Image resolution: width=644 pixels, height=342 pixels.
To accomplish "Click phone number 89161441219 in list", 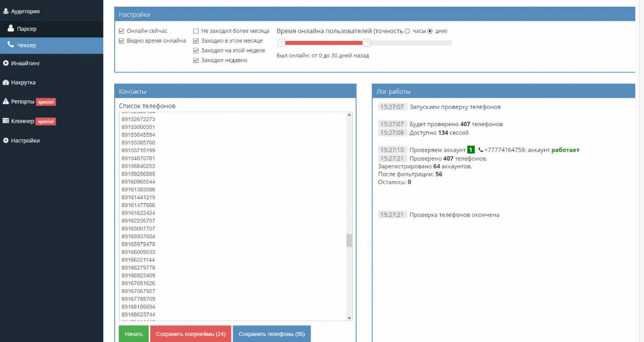I will tap(138, 198).
